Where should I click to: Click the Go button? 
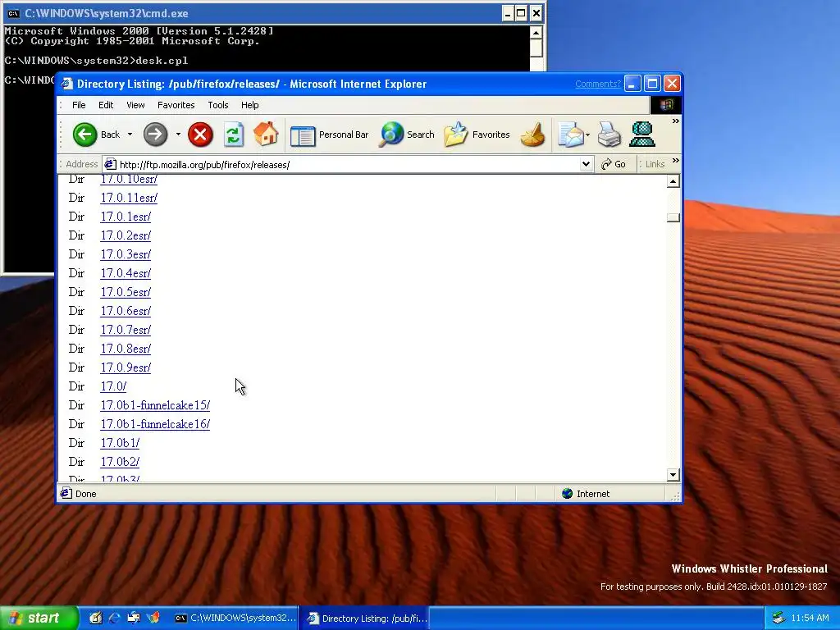pos(614,164)
